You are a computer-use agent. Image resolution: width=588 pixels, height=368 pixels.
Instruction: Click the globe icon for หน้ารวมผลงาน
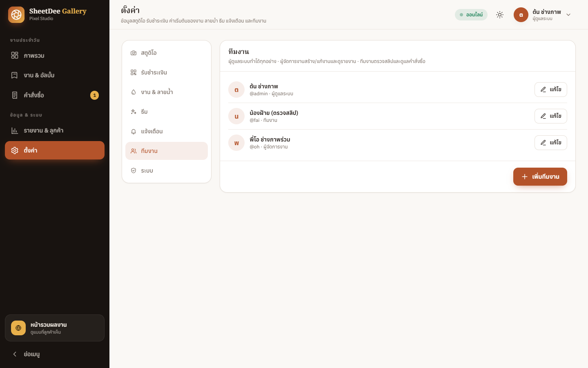click(18, 328)
